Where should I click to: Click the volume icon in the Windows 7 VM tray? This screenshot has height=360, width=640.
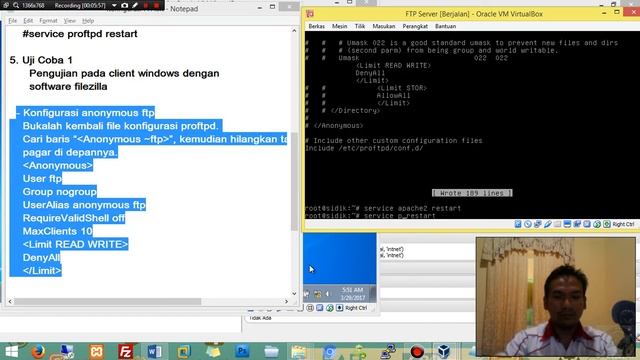[328, 294]
